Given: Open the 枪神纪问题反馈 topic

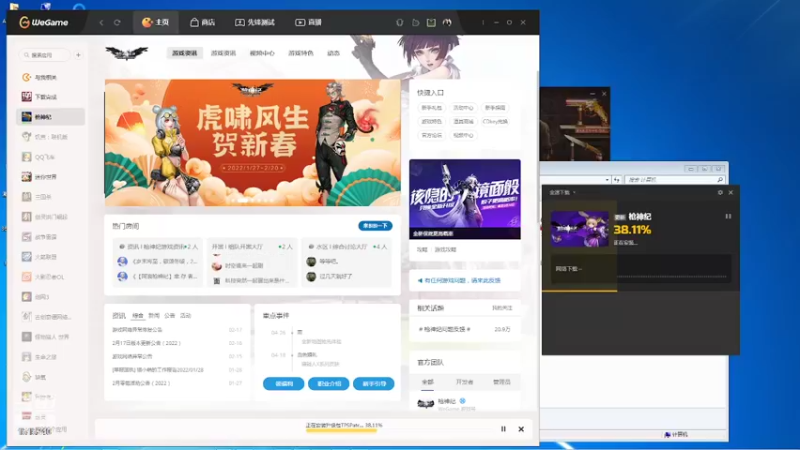Looking at the screenshot, I should point(444,330).
